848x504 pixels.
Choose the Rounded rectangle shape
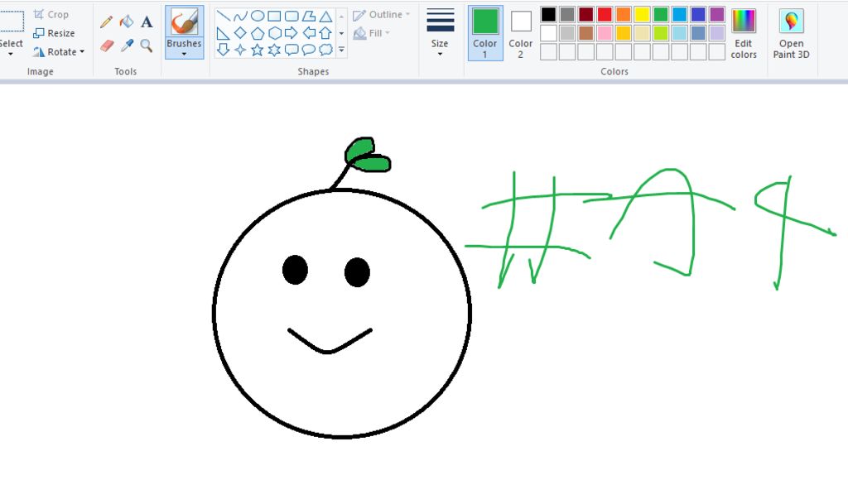tap(291, 16)
